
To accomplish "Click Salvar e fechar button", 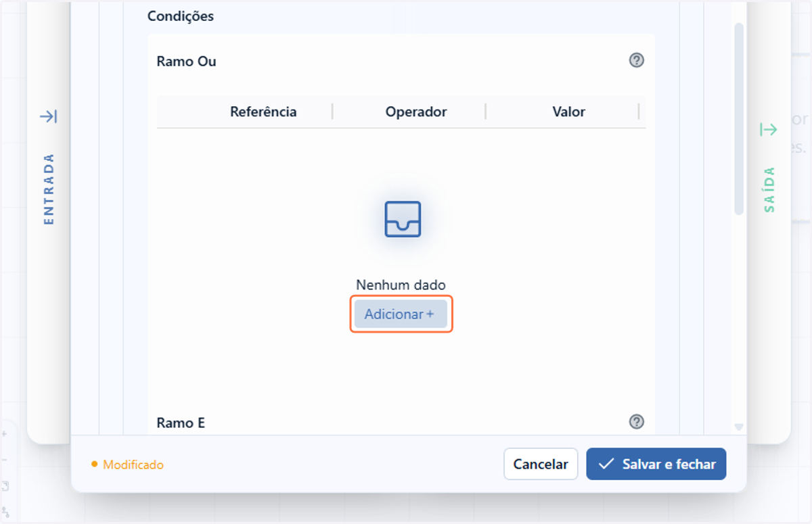I will [x=656, y=464].
